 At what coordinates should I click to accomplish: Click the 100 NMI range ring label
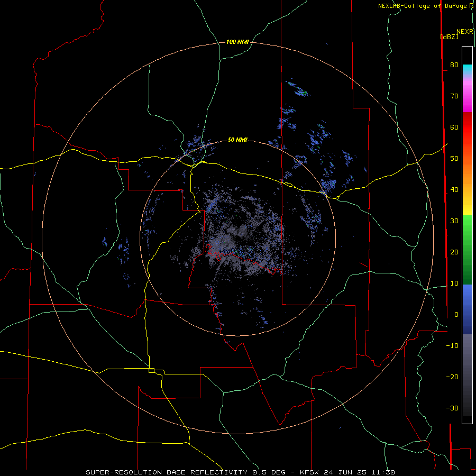(237, 42)
